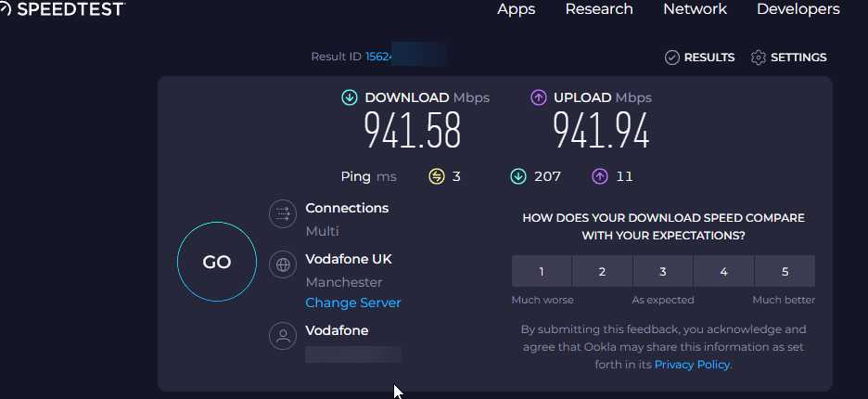Open the Privacy Policy link
868x399 pixels.
pyautogui.click(x=692, y=365)
